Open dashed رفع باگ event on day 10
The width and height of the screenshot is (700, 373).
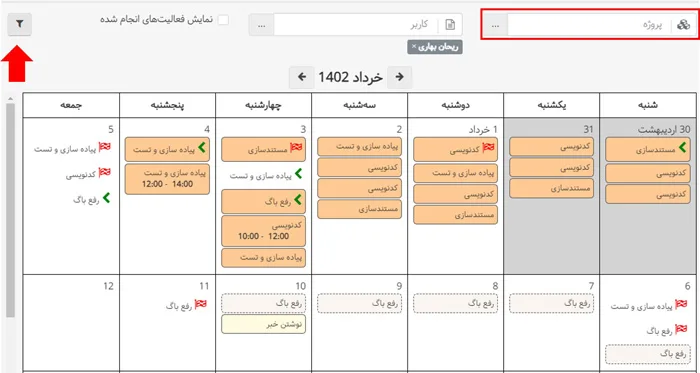(x=263, y=303)
